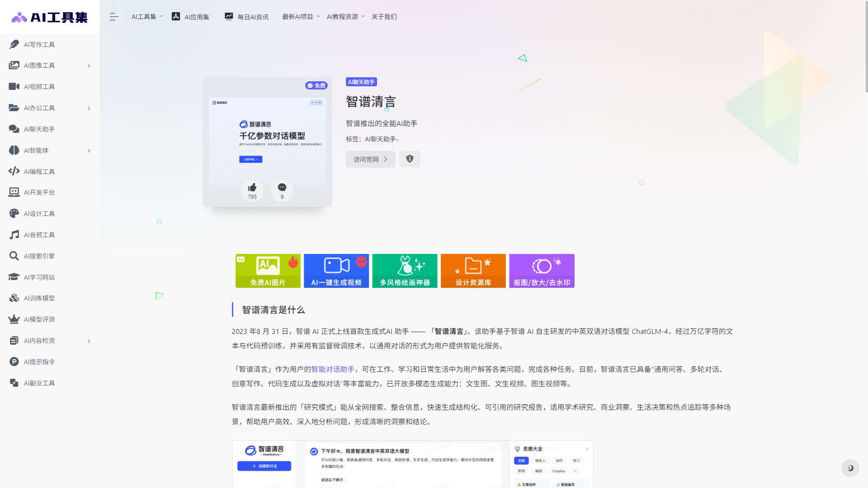Open the 最新AI项目 navigation dropdown

(x=301, y=17)
